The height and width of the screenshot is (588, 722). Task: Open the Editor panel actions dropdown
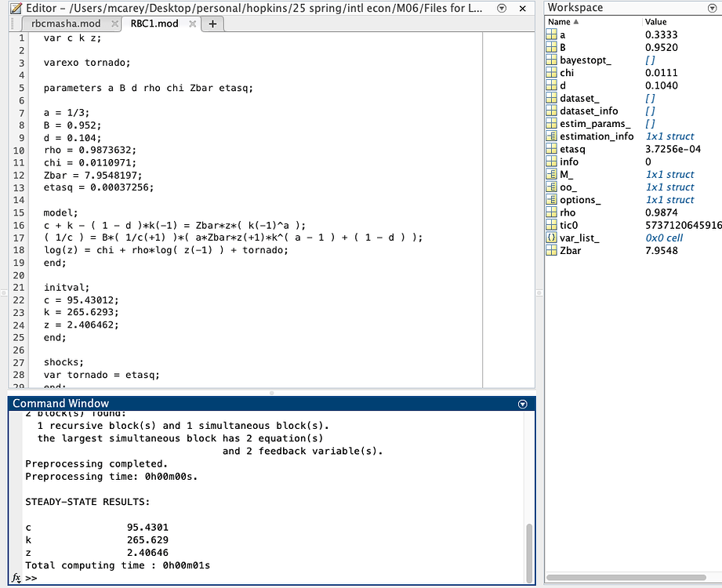(x=502, y=9)
